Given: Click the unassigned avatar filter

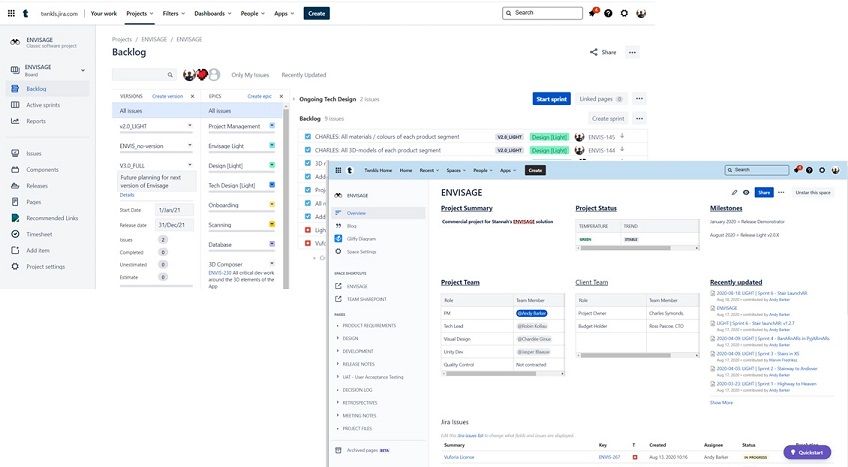Looking at the screenshot, I should click(x=214, y=75).
